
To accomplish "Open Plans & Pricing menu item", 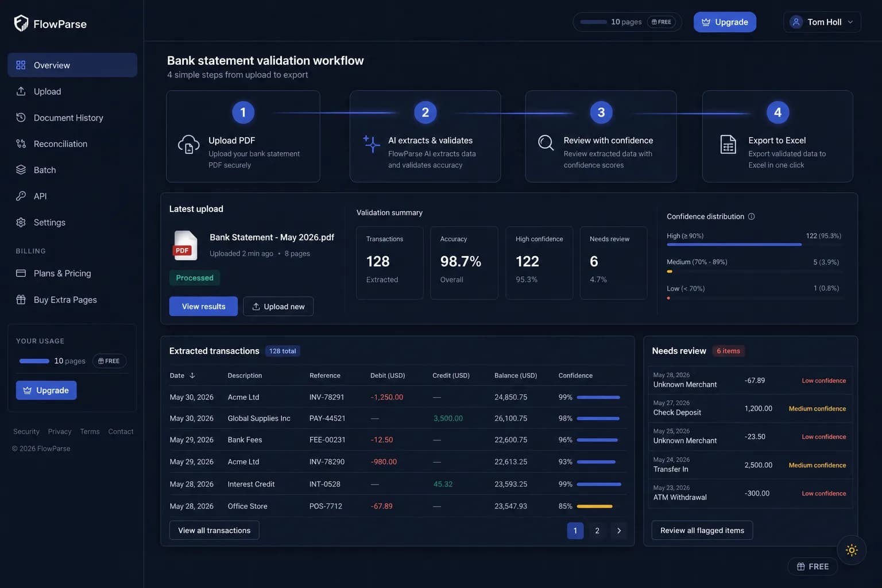I will pyautogui.click(x=72, y=273).
